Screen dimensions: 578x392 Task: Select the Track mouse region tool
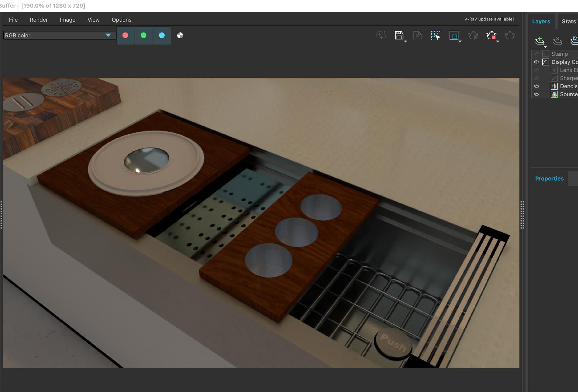pos(435,35)
